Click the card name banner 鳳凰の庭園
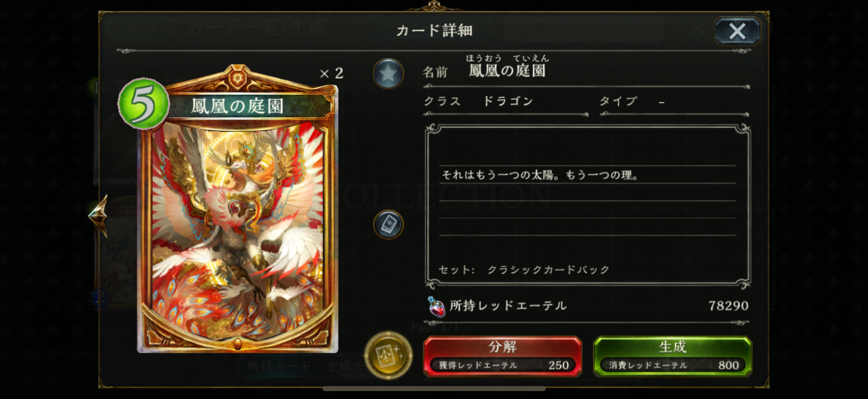Screen dimensions: 868x399 coord(237,106)
